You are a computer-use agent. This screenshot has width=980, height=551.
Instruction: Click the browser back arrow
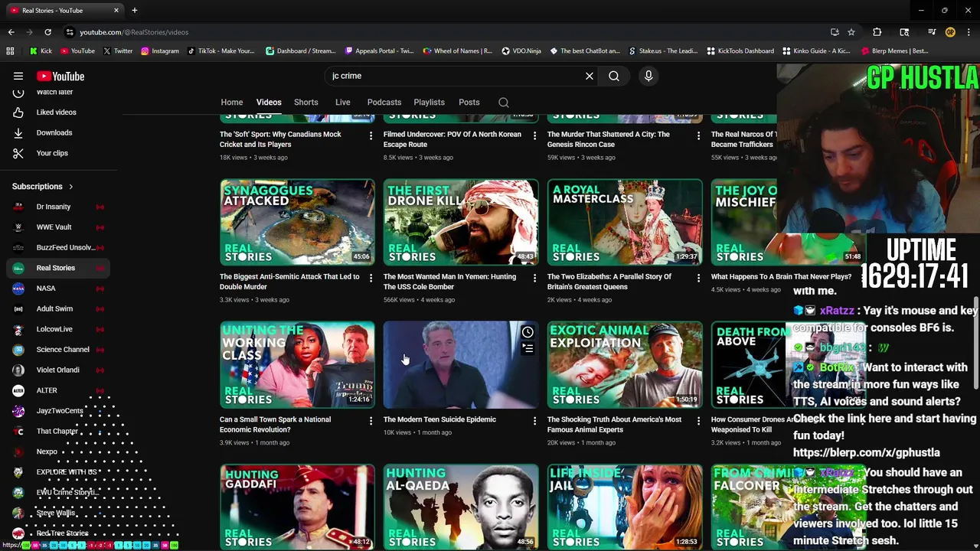11,32
